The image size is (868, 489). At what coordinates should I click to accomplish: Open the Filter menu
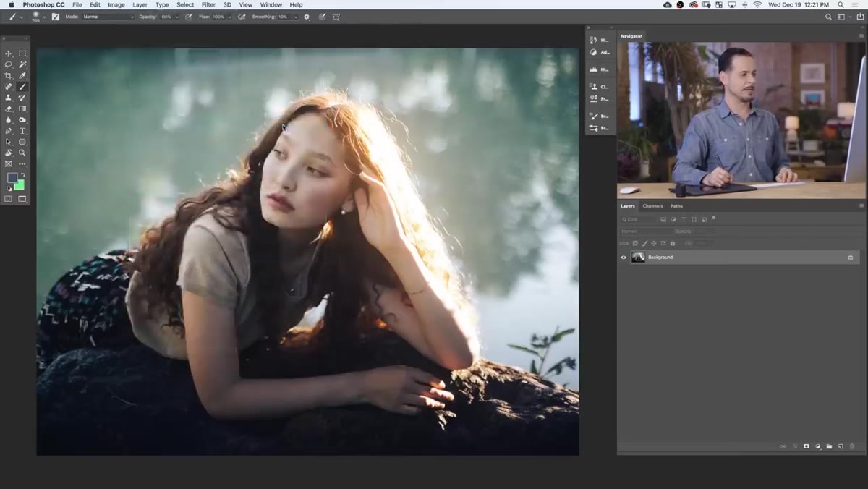[x=208, y=4]
